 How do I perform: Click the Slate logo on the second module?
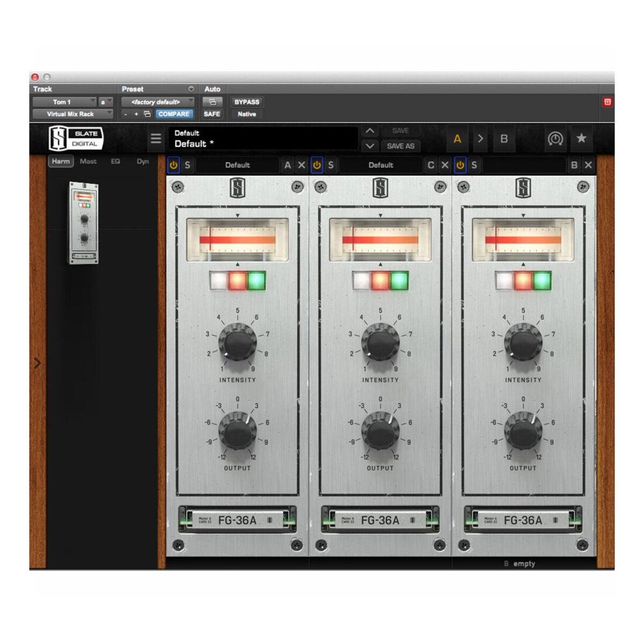pos(380,188)
